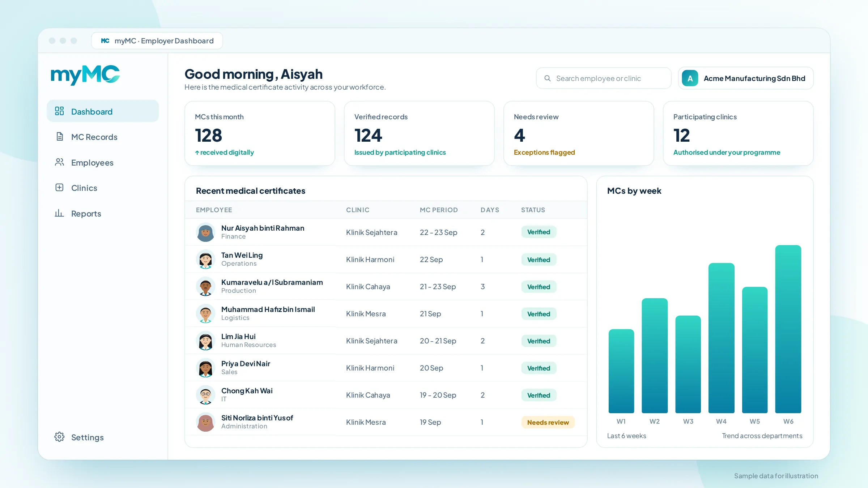Open the Participating clinics card
Image resolution: width=868 pixels, height=488 pixels.
[x=738, y=133]
